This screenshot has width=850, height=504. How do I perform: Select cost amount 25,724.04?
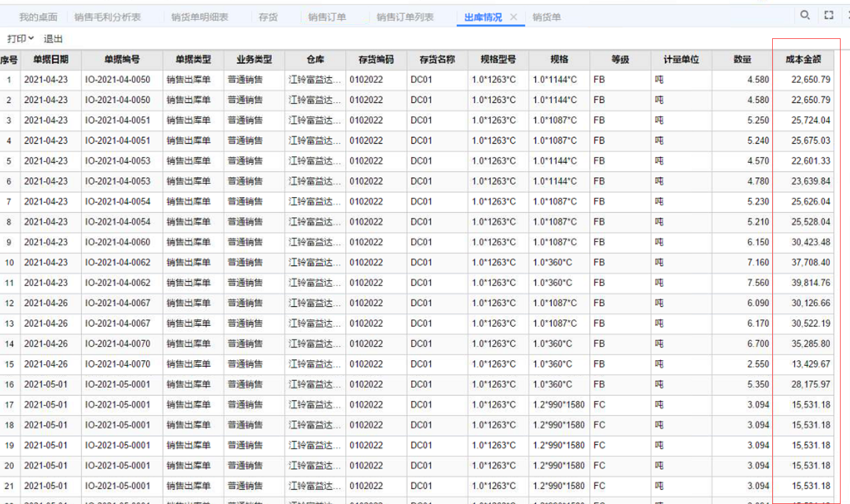[811, 121]
